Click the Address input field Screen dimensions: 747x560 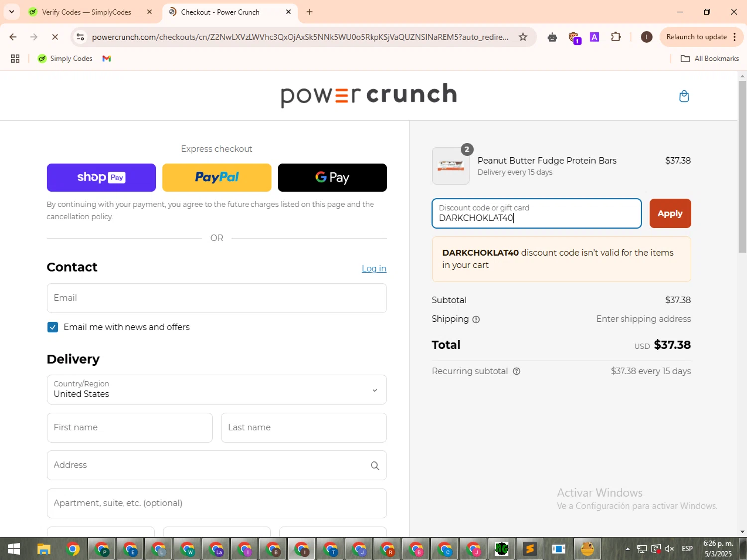click(x=217, y=465)
